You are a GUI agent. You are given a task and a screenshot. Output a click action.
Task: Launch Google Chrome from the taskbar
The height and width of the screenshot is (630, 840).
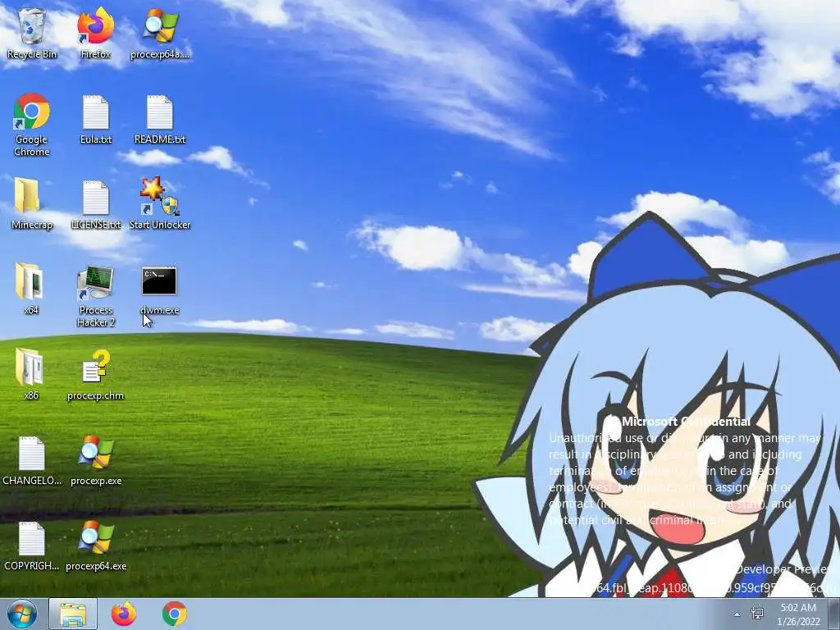[x=175, y=614]
